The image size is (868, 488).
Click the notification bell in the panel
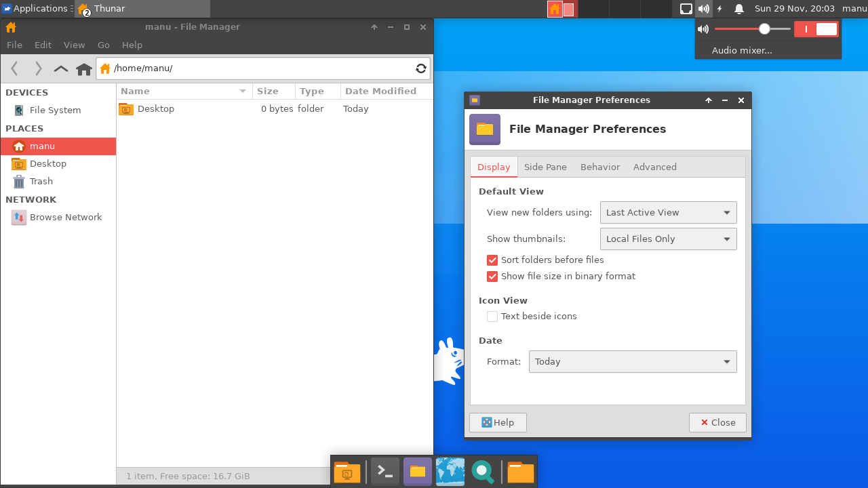(739, 9)
